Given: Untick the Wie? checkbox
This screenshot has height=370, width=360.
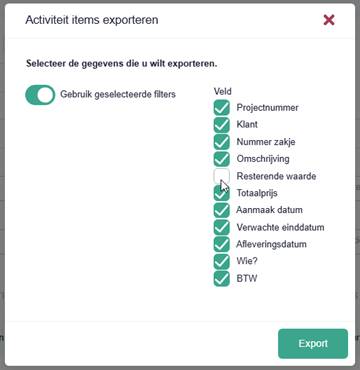Looking at the screenshot, I should tap(222, 261).
